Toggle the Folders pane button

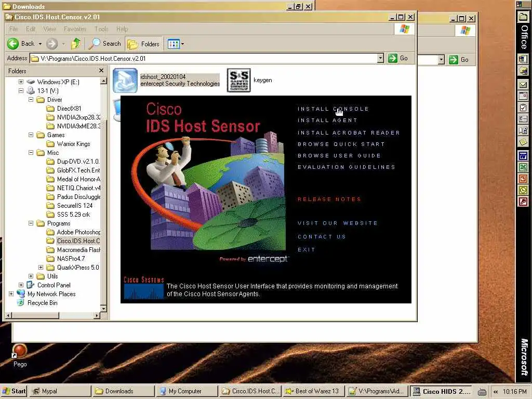[x=144, y=44]
